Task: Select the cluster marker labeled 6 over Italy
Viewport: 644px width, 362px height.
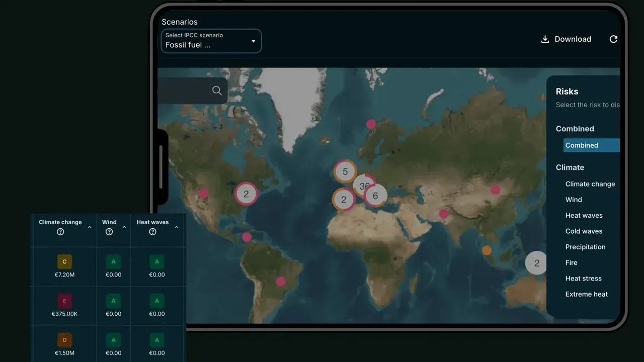Action: pyautogui.click(x=375, y=196)
